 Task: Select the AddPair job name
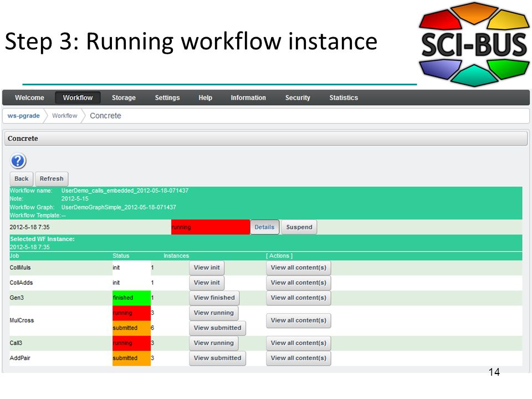20,359
